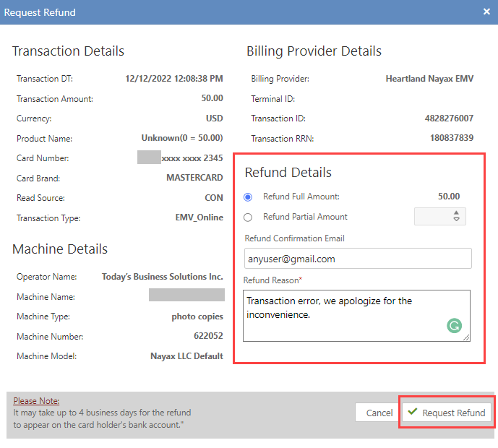
Task: Click the green Grammarly icon in Refund Reason
Action: [x=454, y=326]
